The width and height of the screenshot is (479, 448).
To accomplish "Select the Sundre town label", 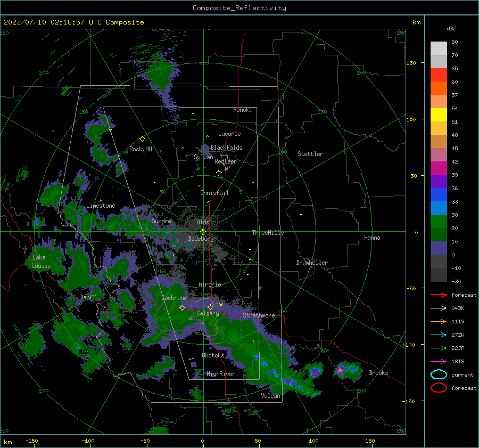I will tap(161, 221).
